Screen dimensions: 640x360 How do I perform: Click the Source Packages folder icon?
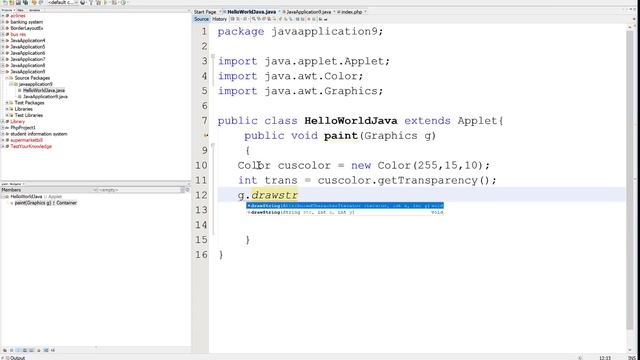[11, 78]
